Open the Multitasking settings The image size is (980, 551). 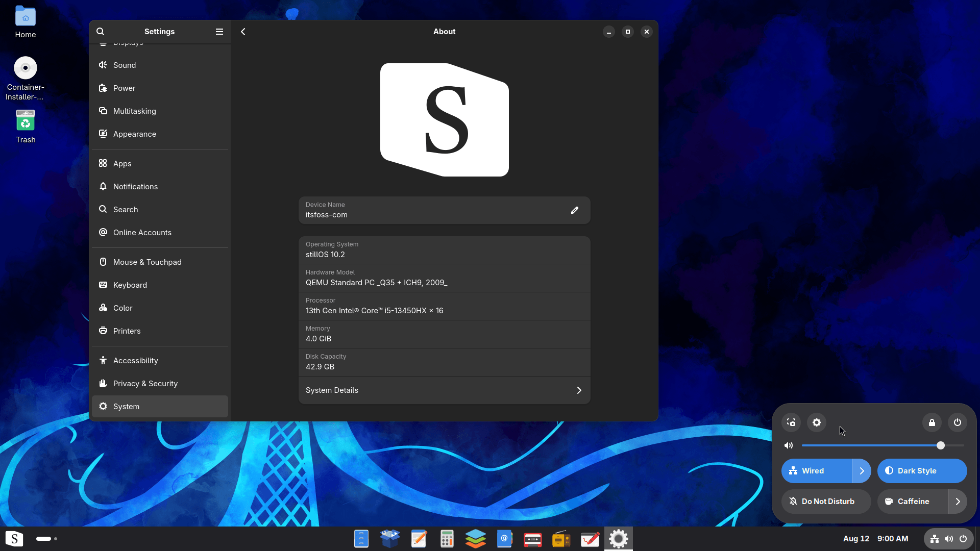tap(160, 111)
